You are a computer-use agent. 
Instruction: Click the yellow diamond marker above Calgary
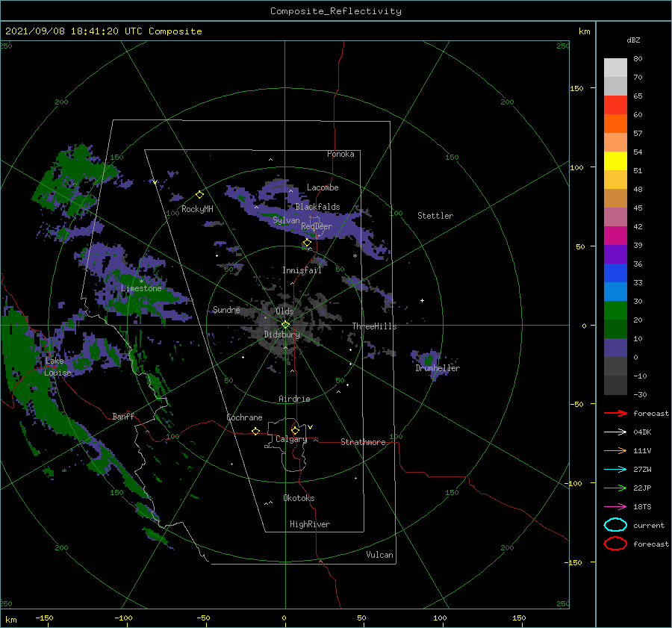295,430
